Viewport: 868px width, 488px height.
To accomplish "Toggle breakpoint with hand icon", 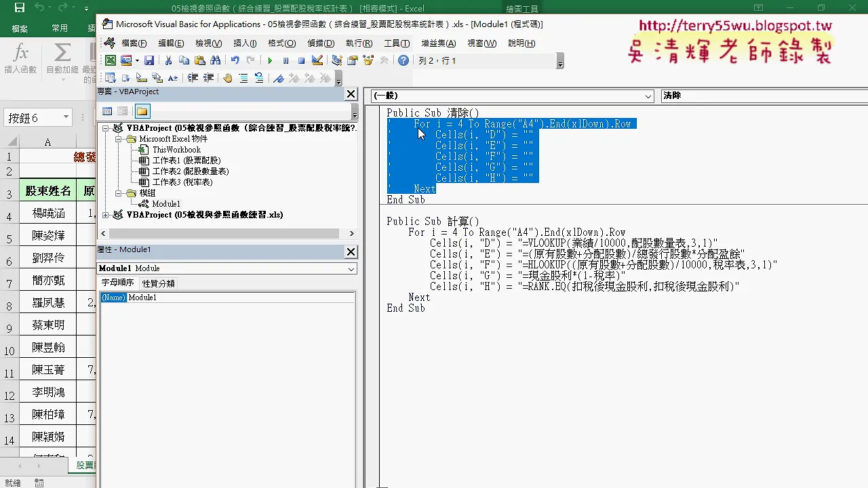I will click(228, 78).
